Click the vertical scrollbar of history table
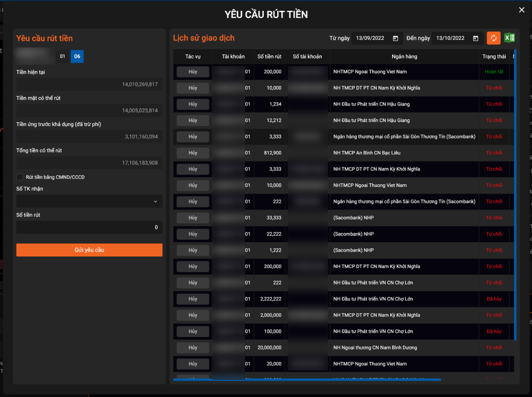This screenshot has height=397, width=532. 515,203
